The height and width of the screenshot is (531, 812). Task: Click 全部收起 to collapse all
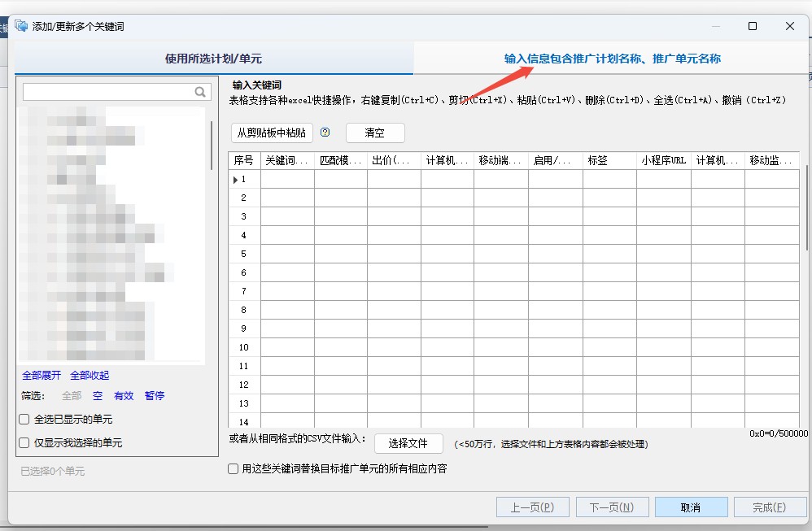(89, 376)
